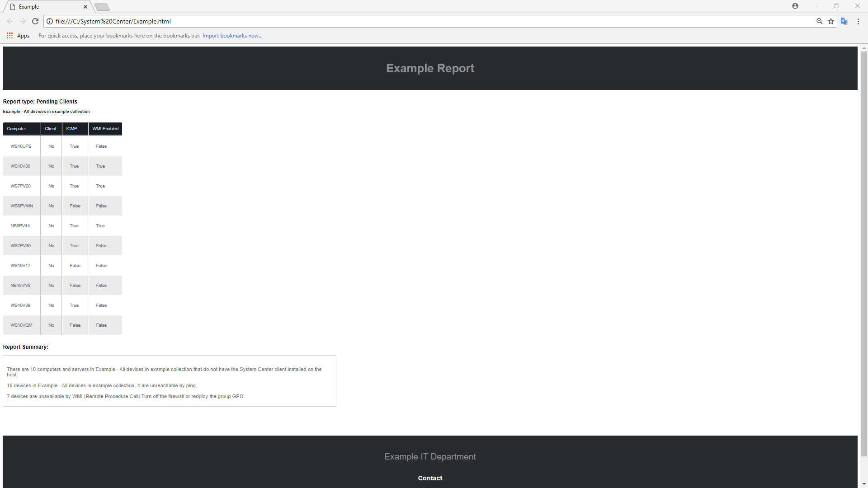Screen dimensions: 868x488
Task: Select the Example browser tab
Action: point(45,7)
